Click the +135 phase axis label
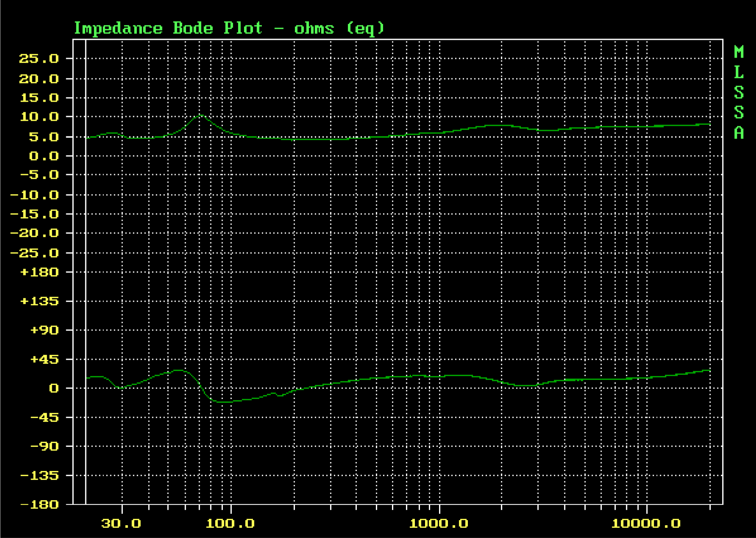756x538 pixels. click(40, 302)
